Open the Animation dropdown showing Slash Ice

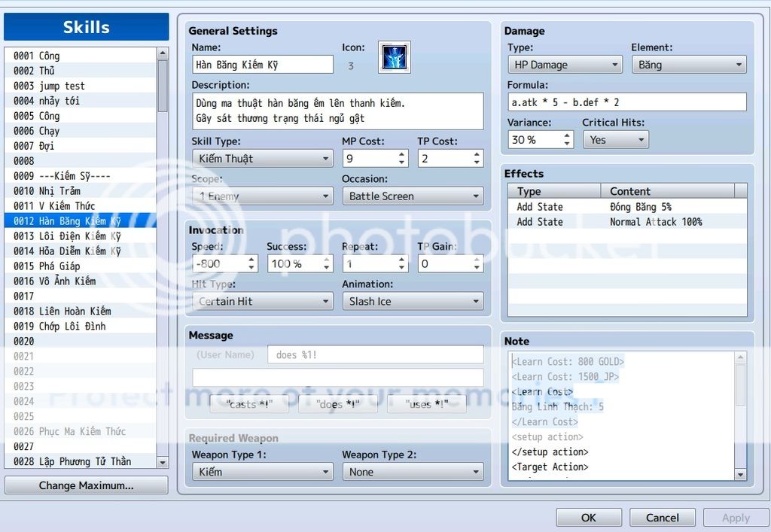(413, 300)
